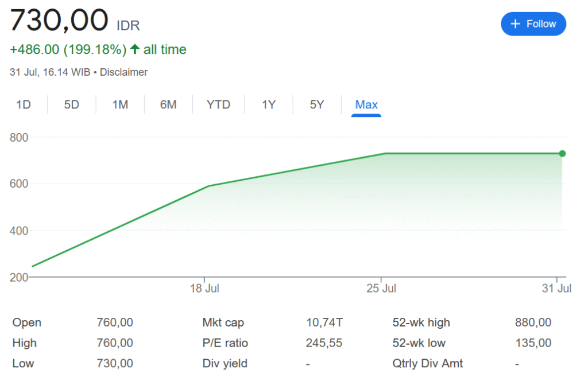Select the YTD range tab
Screen dimensions: 588x389
[x=218, y=104]
